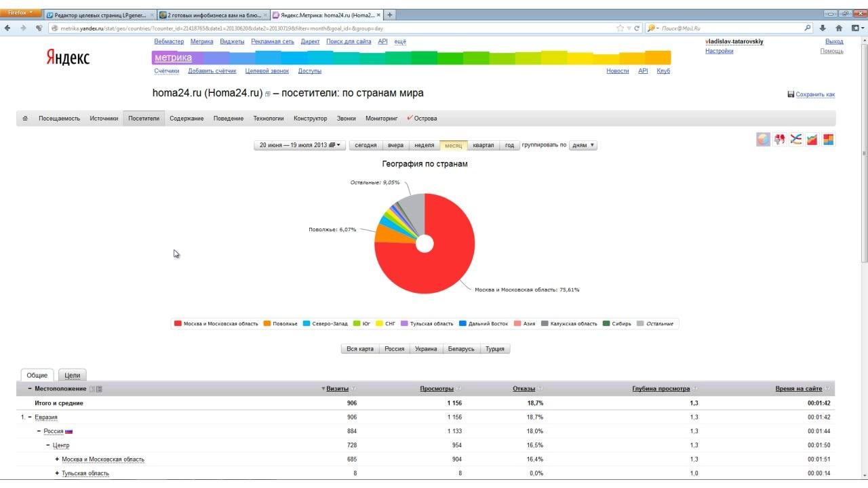Open the vladislav-tatarovskiy account link
Viewport: 868px width, 488px height.
click(734, 41)
